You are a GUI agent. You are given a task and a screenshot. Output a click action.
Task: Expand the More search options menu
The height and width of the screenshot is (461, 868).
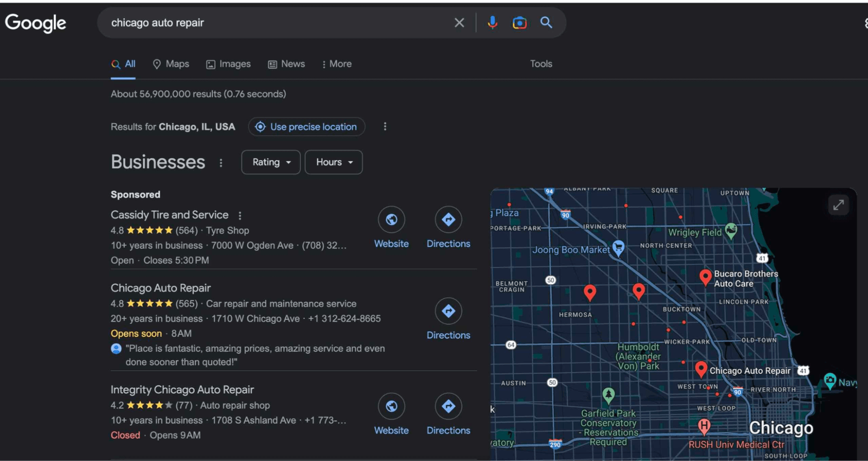[336, 64]
